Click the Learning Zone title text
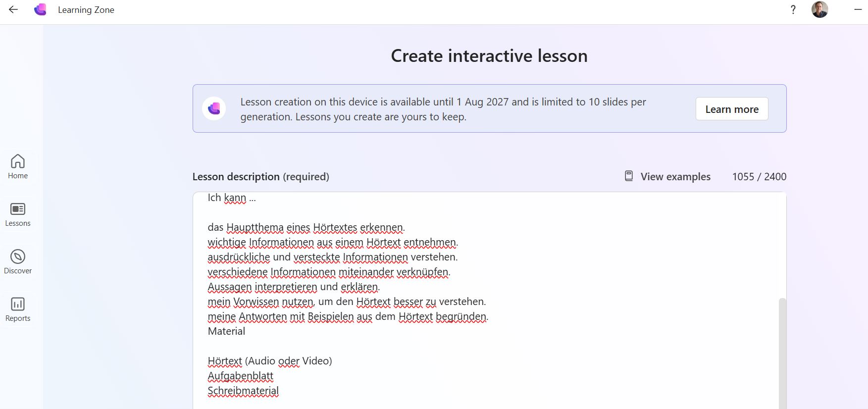The width and height of the screenshot is (868, 409). (86, 10)
